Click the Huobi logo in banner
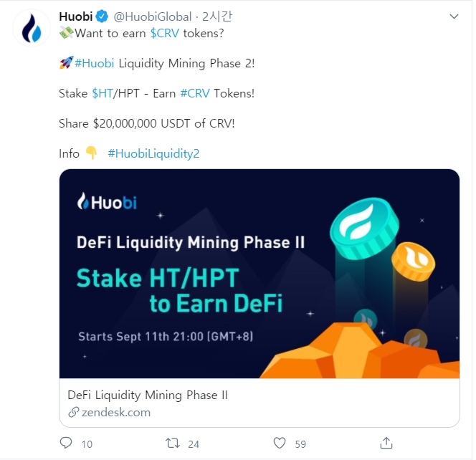The height and width of the screenshot is (460, 476). 107,202
